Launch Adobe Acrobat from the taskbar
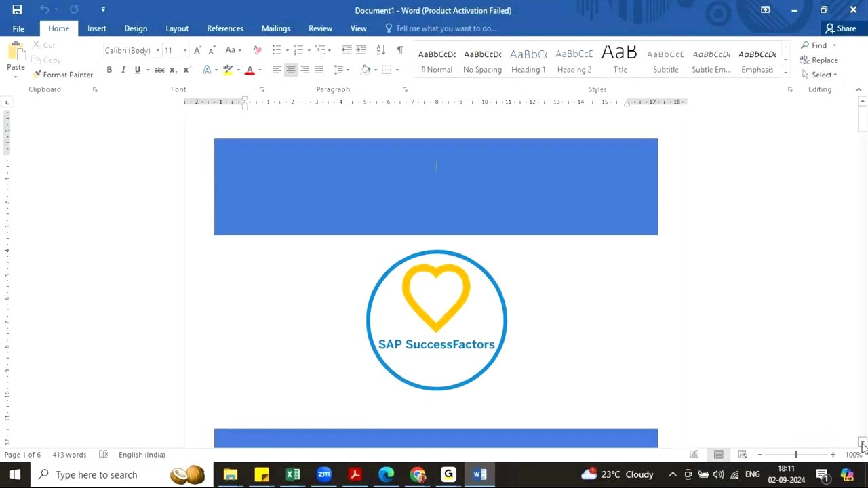Image resolution: width=868 pixels, height=488 pixels. 355,474
